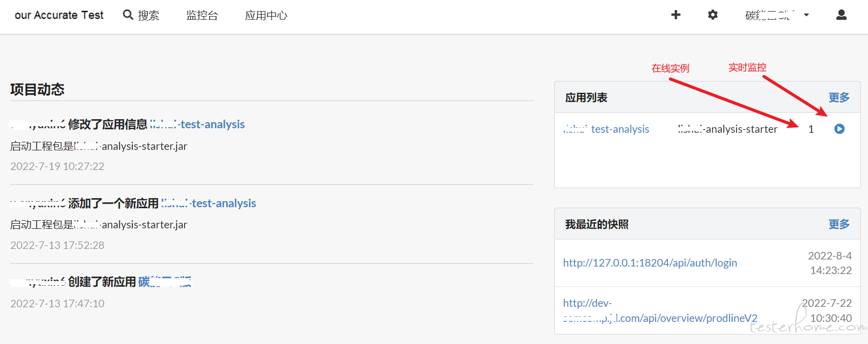Open the 监控台 menu item

202,16
